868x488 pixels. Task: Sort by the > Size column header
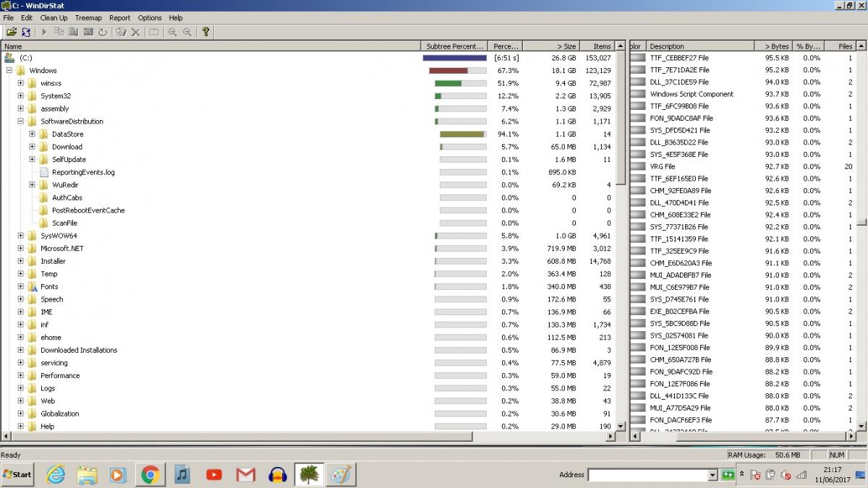[550, 46]
